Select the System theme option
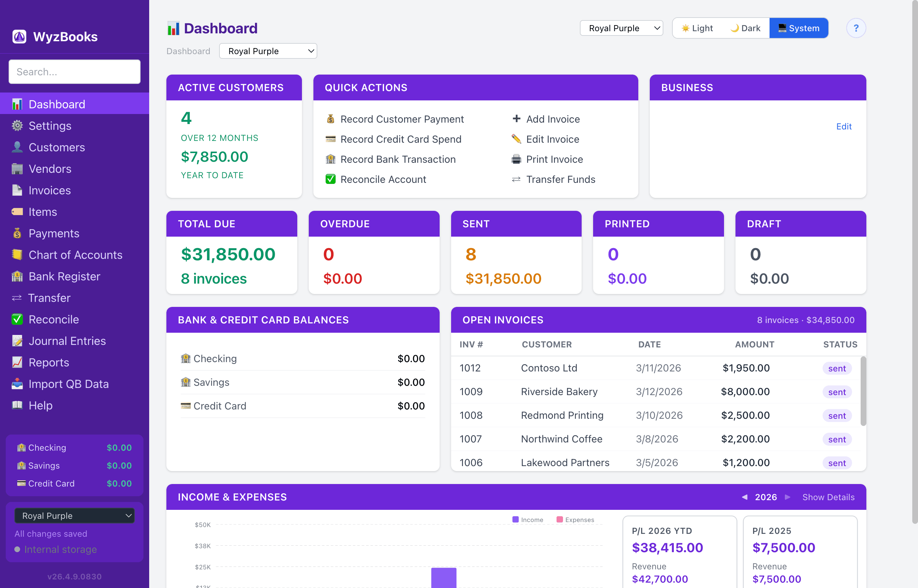This screenshot has height=588, width=918. (799, 28)
